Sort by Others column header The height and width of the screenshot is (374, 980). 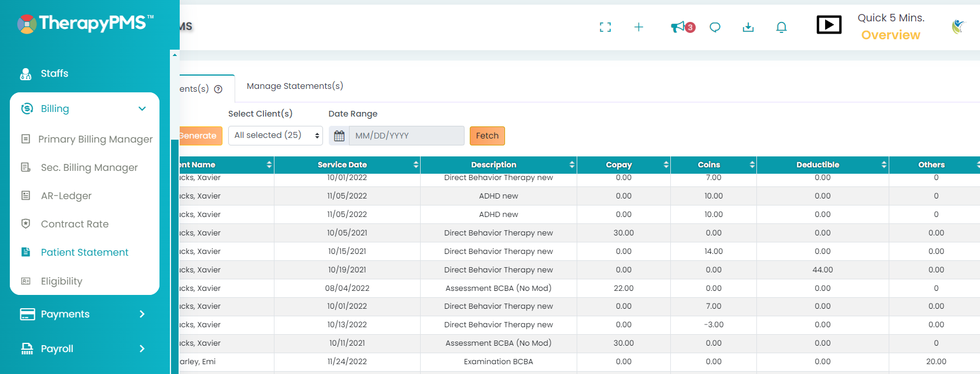tap(934, 164)
